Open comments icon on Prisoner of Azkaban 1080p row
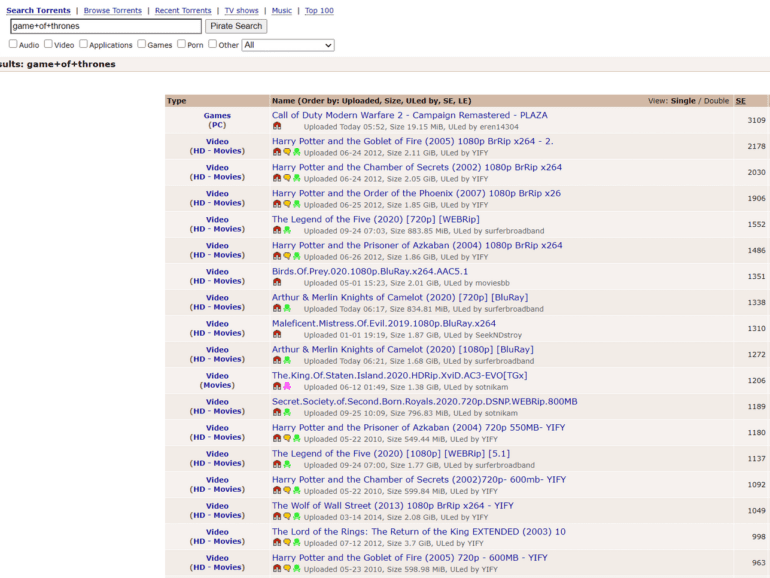This screenshot has height=578, width=770. [x=287, y=256]
